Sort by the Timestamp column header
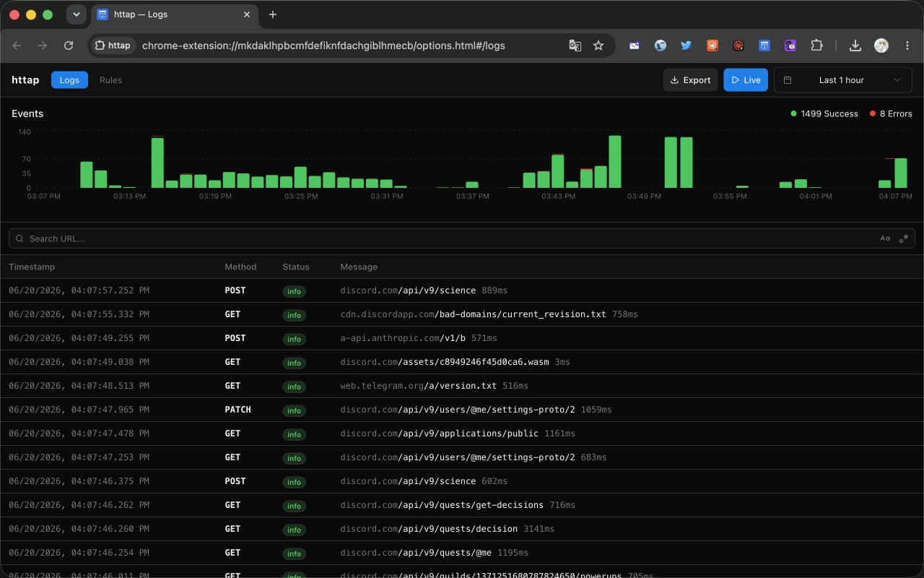This screenshot has height=578, width=924. tap(32, 267)
